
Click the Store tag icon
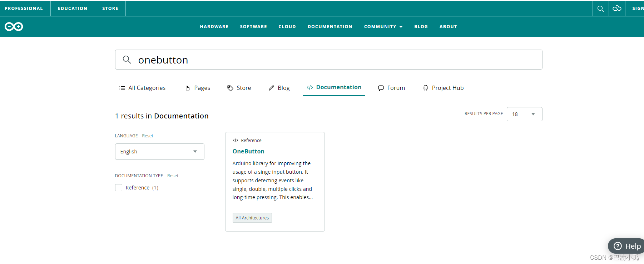230,88
